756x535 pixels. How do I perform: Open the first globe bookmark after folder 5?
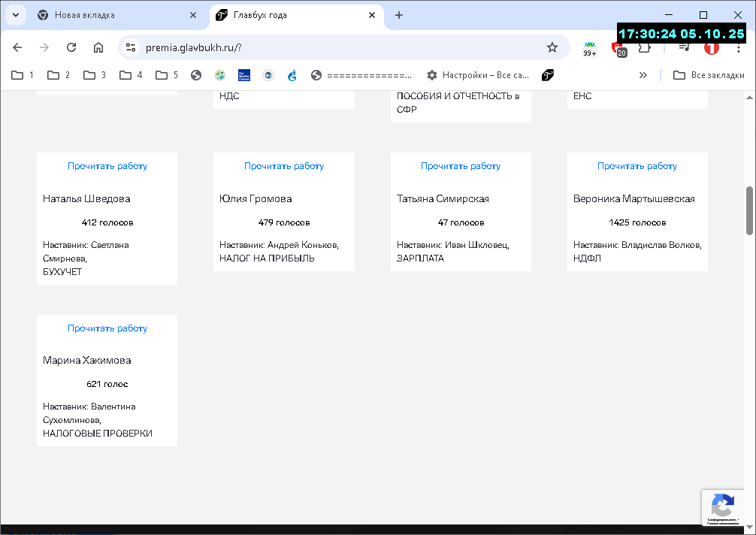(x=195, y=75)
